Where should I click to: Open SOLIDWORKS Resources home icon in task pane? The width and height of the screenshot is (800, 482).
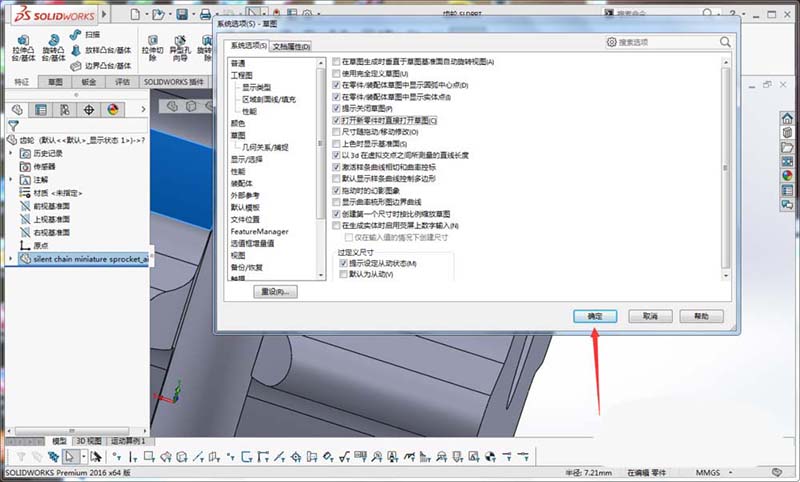tap(787, 118)
